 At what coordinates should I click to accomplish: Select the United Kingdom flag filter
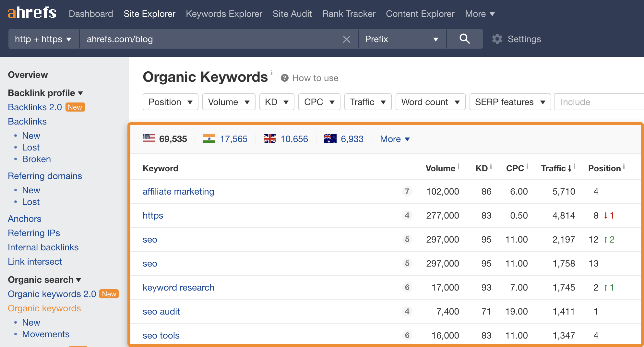coord(269,139)
